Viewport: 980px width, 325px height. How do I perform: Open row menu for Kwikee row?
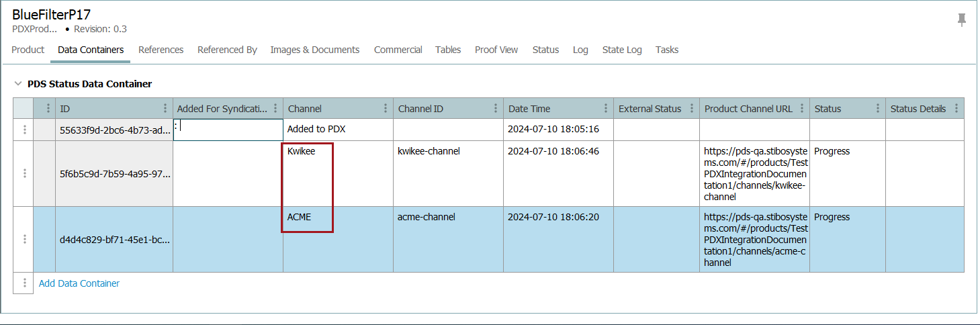25,173
